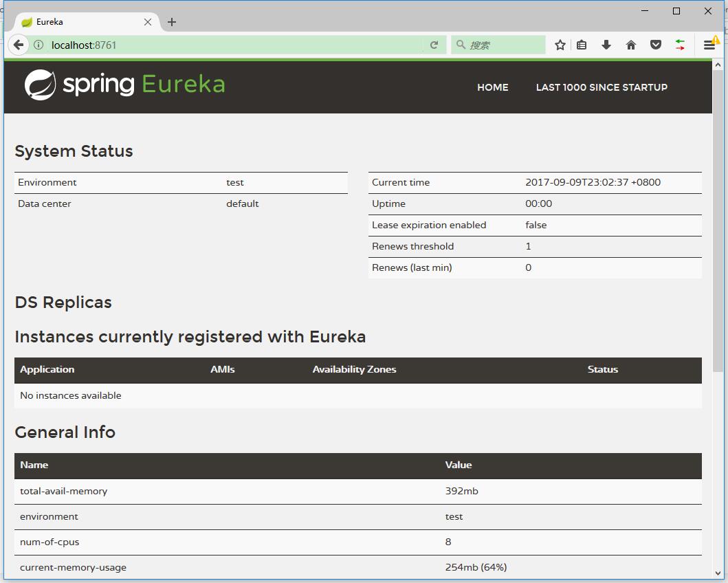Open LAST 1000 SINCE STARTUP page

(602, 87)
